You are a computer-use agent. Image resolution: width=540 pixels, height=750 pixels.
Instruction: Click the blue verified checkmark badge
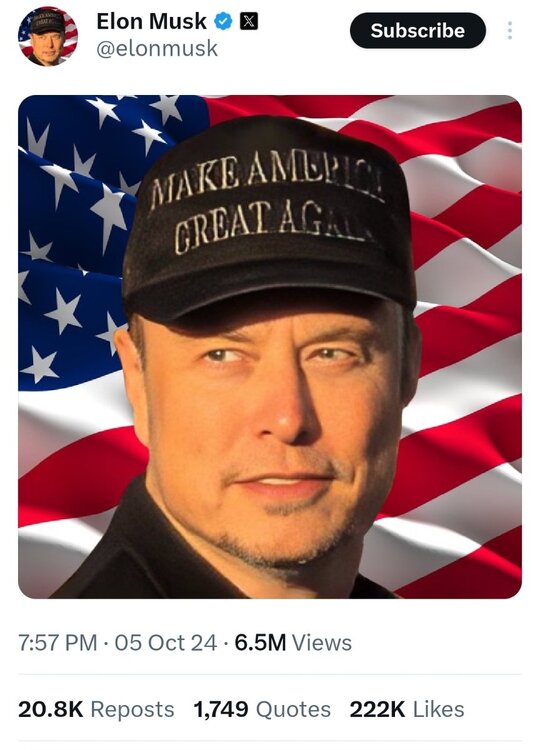222,22
